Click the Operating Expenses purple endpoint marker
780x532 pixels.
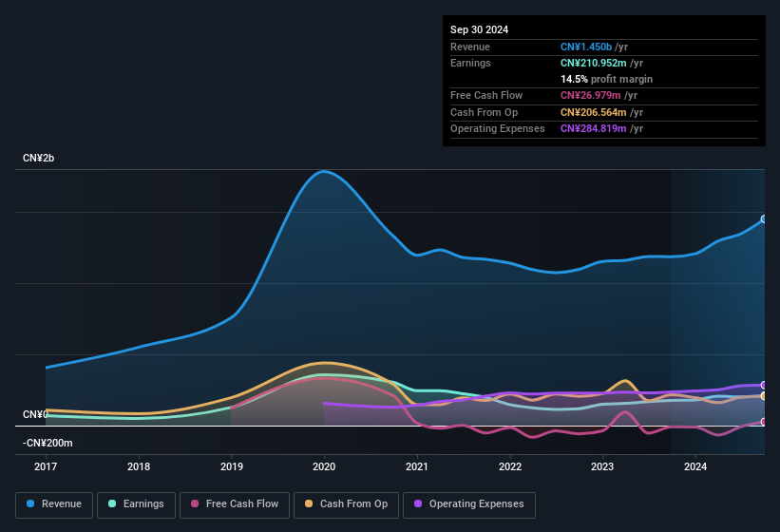point(764,386)
